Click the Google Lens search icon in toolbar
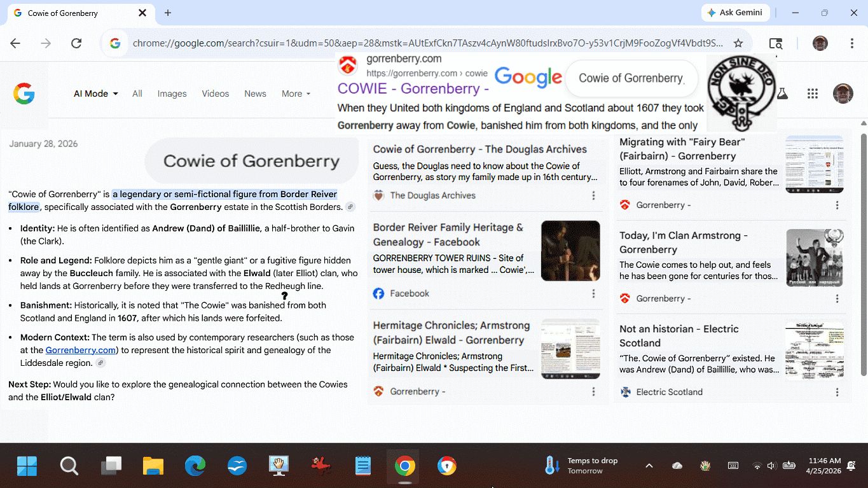Screen dimensions: 868x488 (775, 43)
